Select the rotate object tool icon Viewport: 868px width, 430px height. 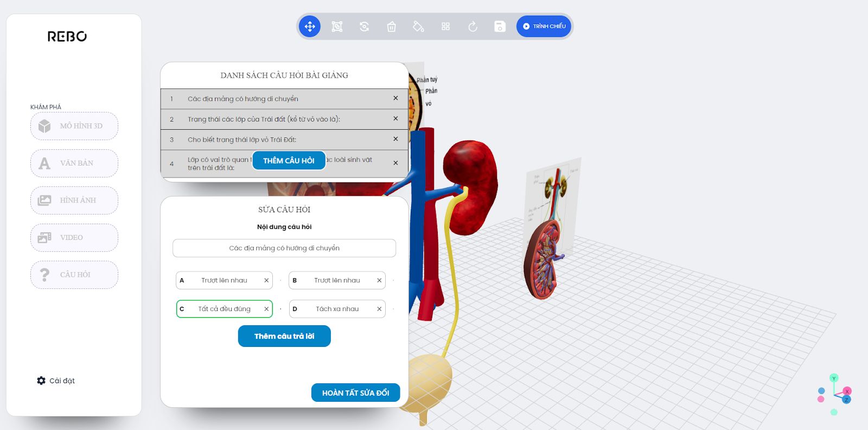pyautogui.click(x=364, y=26)
